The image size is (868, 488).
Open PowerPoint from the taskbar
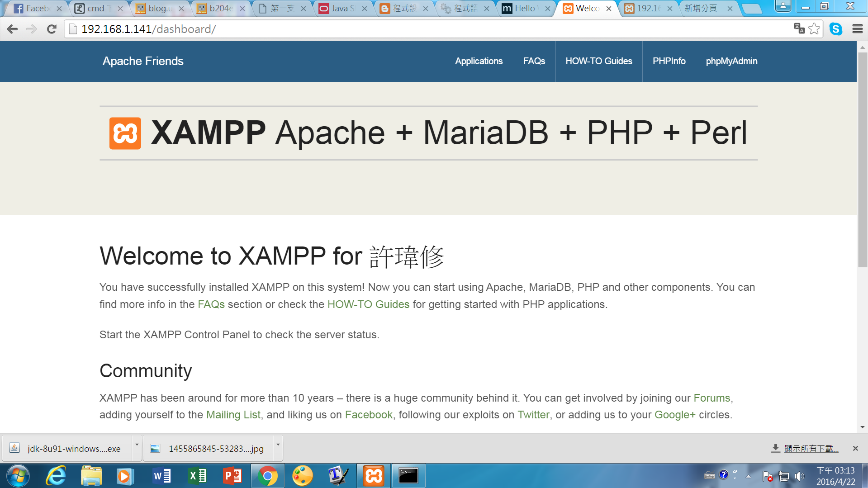(232, 476)
